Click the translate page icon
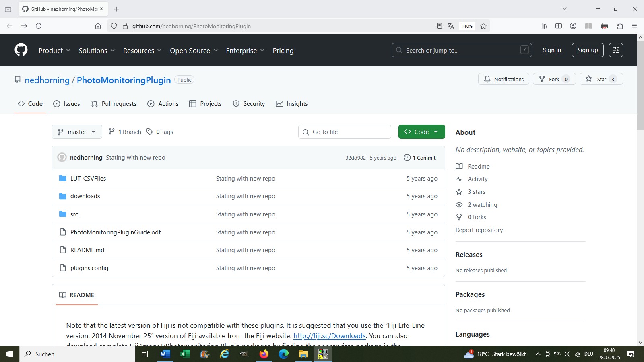 pos(451,26)
